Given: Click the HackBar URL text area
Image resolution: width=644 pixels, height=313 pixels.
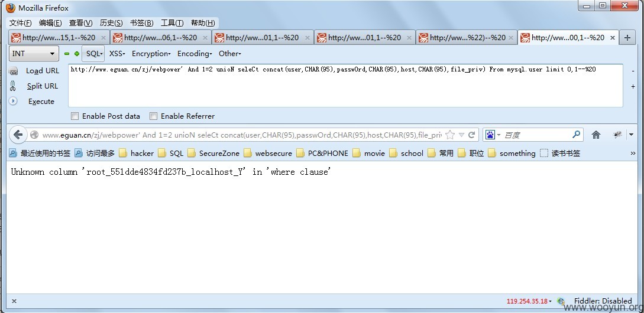Looking at the screenshot, I should (x=345, y=86).
